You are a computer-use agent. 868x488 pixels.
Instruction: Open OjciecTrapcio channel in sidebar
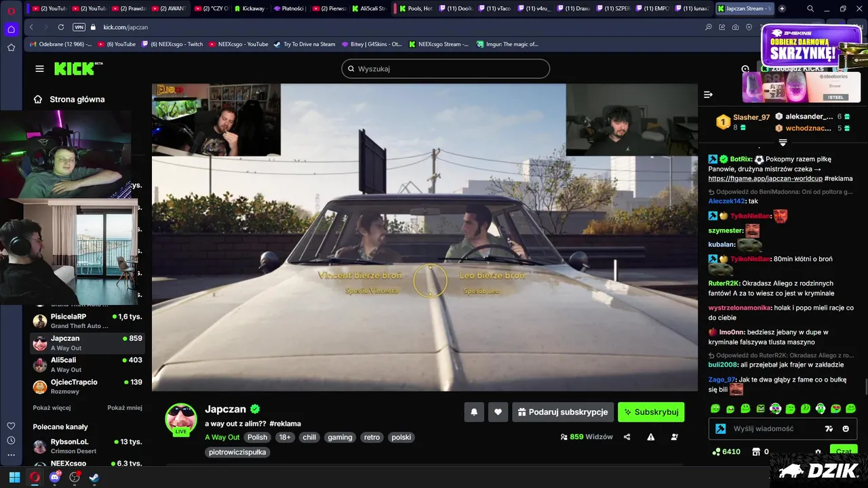[x=87, y=386]
